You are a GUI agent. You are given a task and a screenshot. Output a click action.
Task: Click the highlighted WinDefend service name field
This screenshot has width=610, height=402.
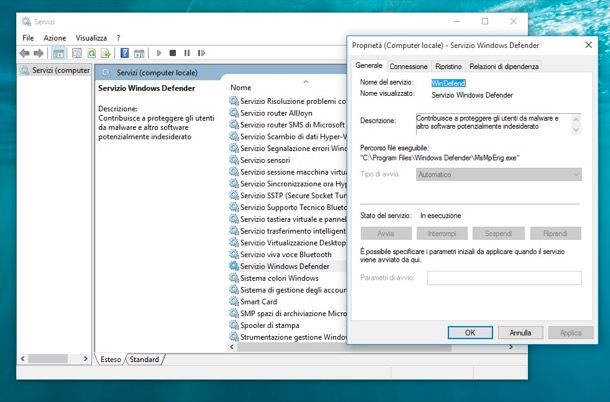[x=449, y=83]
